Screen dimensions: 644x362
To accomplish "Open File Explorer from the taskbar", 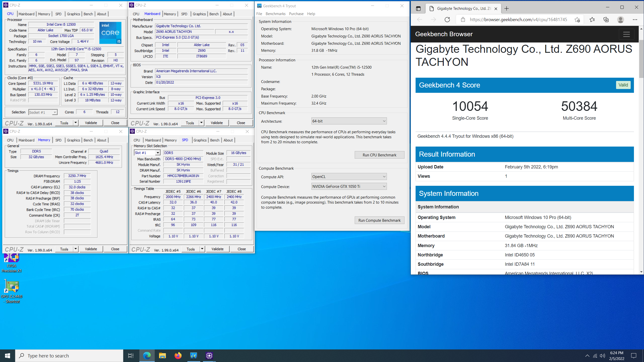I will click(x=163, y=355).
